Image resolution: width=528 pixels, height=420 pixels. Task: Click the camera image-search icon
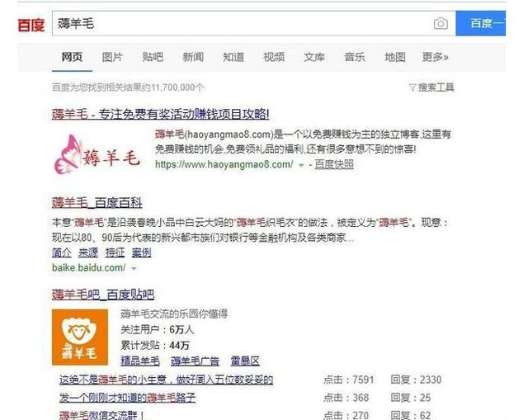441,24
